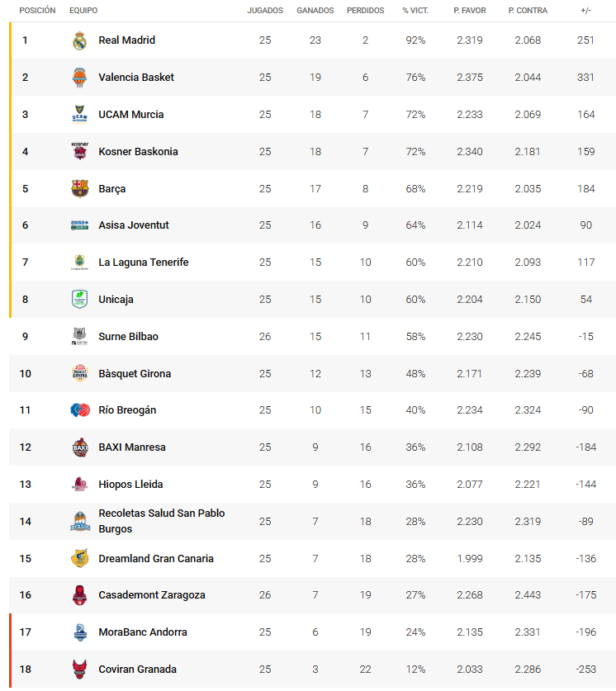This screenshot has height=691, width=616.
Task: Click the Real Madrid crest logo
Action: (x=79, y=40)
